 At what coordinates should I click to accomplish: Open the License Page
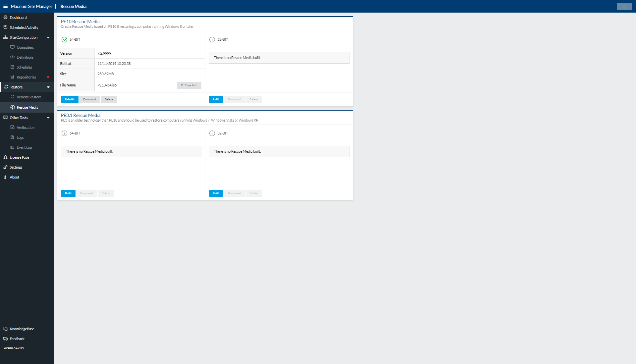click(x=19, y=157)
